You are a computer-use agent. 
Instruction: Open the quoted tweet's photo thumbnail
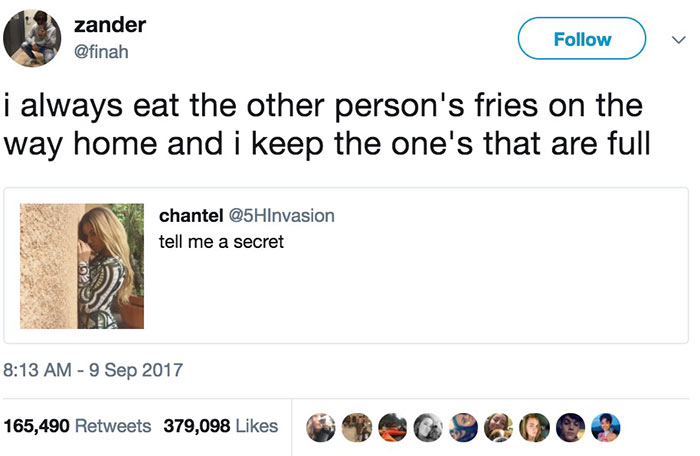(82, 266)
